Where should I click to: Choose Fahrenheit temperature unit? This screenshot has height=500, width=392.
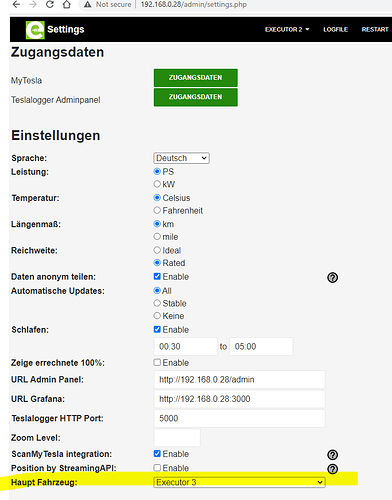(x=157, y=210)
